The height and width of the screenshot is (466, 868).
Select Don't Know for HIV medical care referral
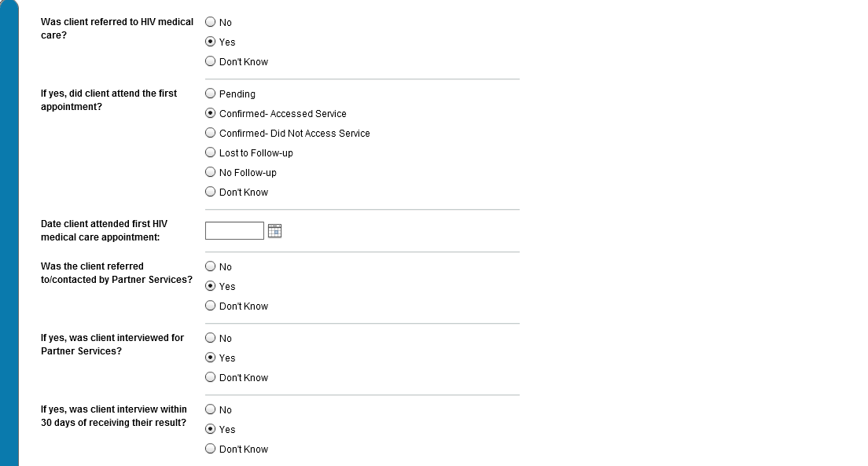210,61
